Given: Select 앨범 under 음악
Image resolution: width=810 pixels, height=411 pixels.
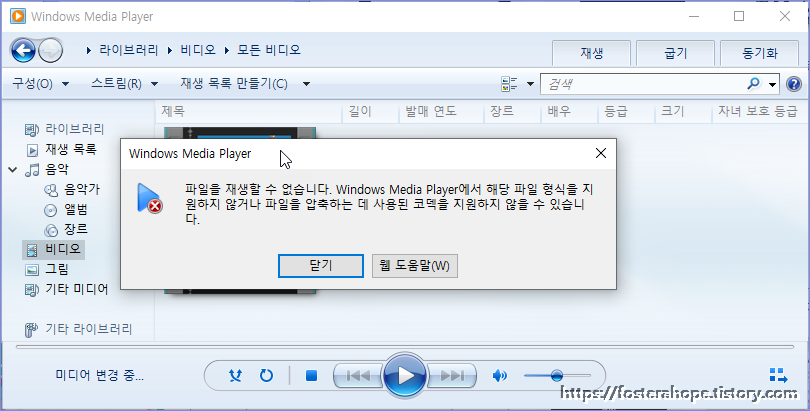Looking at the screenshot, I should (x=66, y=210).
